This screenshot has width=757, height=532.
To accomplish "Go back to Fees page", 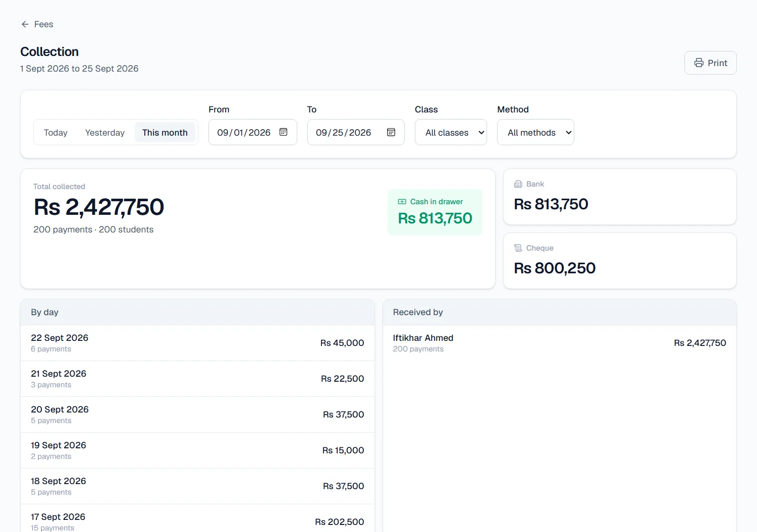I will coord(37,24).
